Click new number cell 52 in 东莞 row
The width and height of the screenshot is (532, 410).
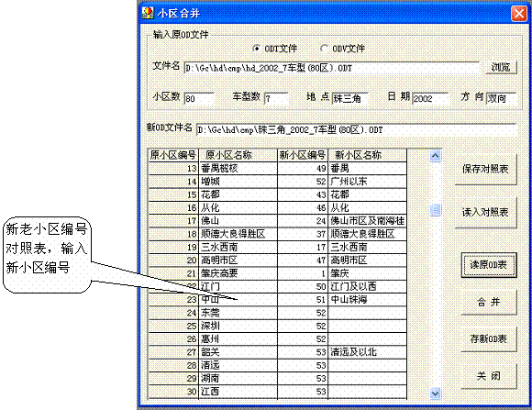pyautogui.click(x=303, y=313)
